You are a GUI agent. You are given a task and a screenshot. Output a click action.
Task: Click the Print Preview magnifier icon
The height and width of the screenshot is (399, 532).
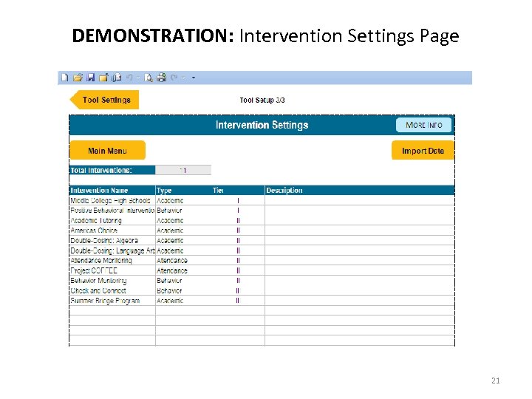[149, 78]
